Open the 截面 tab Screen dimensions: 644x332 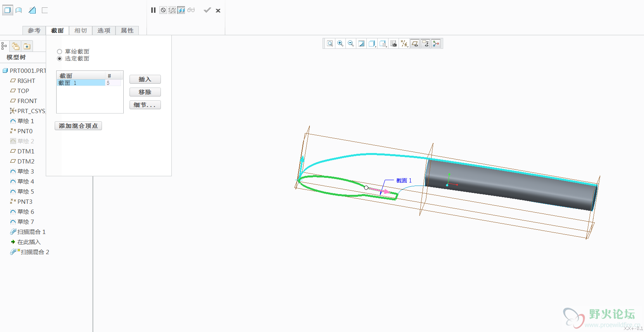coord(57,31)
